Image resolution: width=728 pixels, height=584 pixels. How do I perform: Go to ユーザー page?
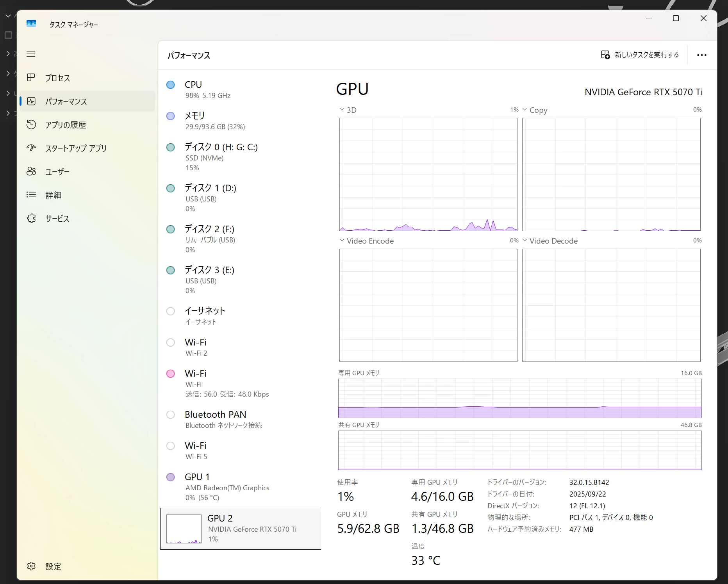pos(87,171)
